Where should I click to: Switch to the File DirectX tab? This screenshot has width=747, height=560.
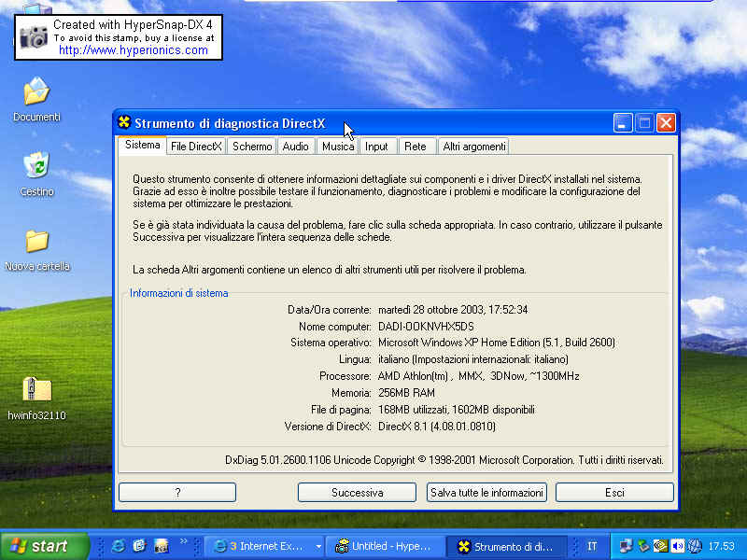(x=196, y=147)
